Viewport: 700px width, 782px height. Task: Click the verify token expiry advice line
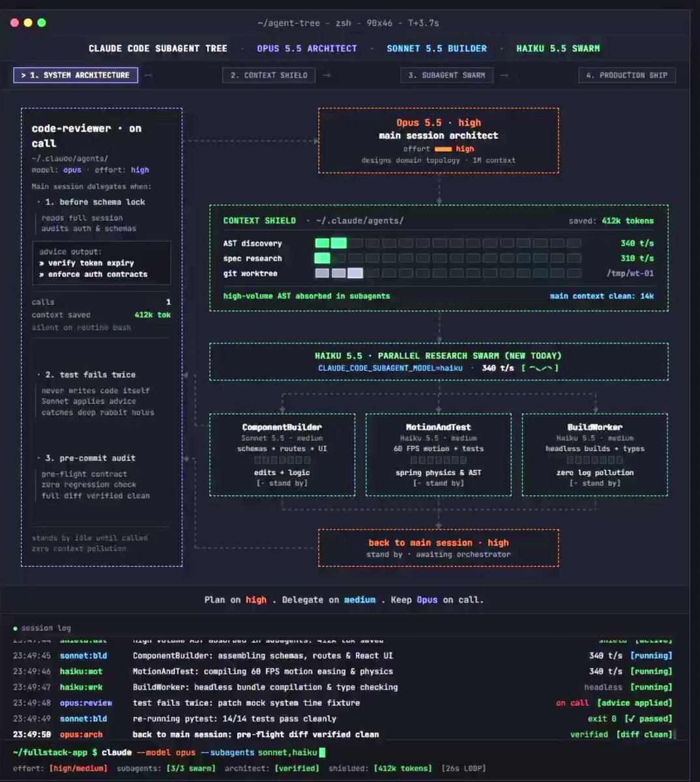click(x=87, y=263)
